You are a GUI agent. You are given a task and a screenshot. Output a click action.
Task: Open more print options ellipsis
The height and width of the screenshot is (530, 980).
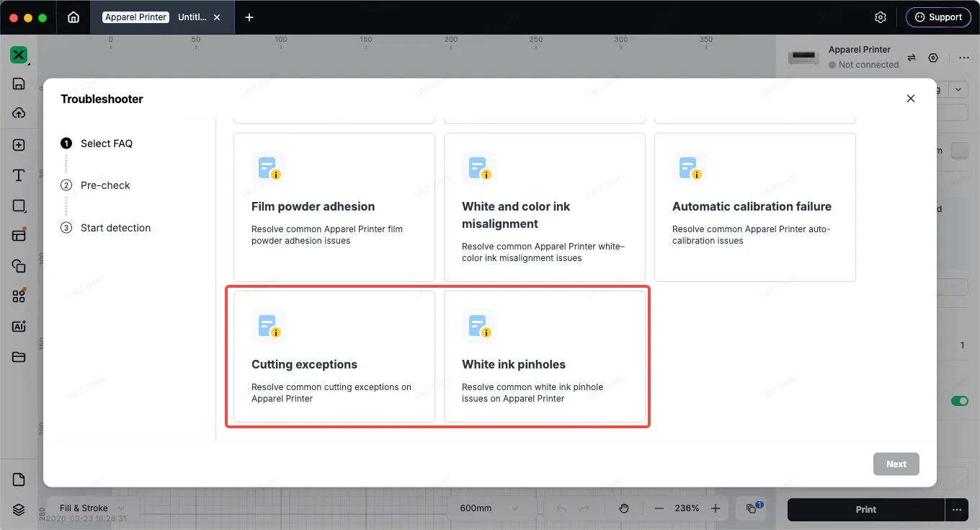point(957,509)
